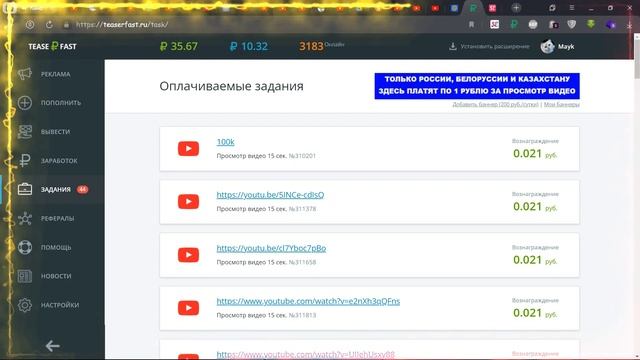Click the blue 10.32 ruble balance
This screenshot has width=640, height=360.
pyautogui.click(x=248, y=46)
